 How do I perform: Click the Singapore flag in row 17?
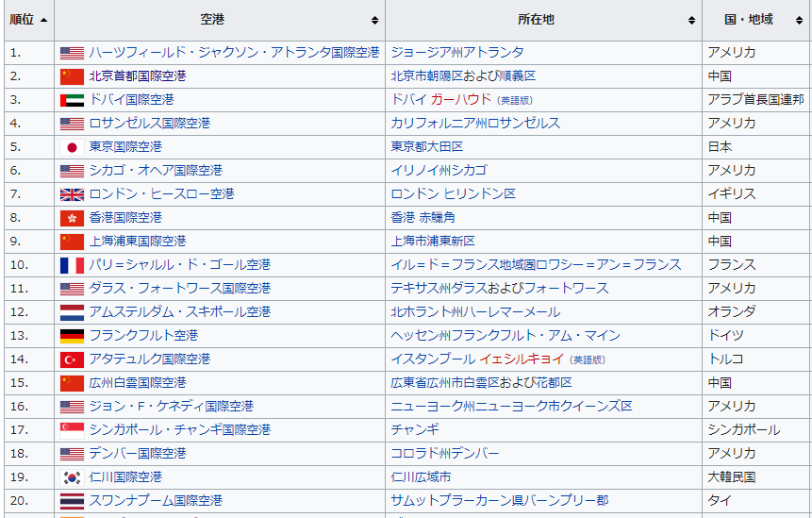(x=72, y=430)
